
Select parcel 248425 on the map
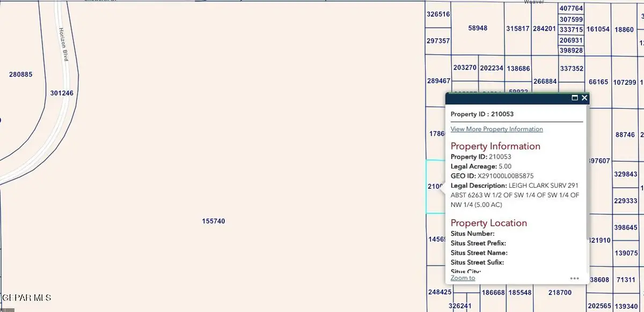click(x=439, y=293)
